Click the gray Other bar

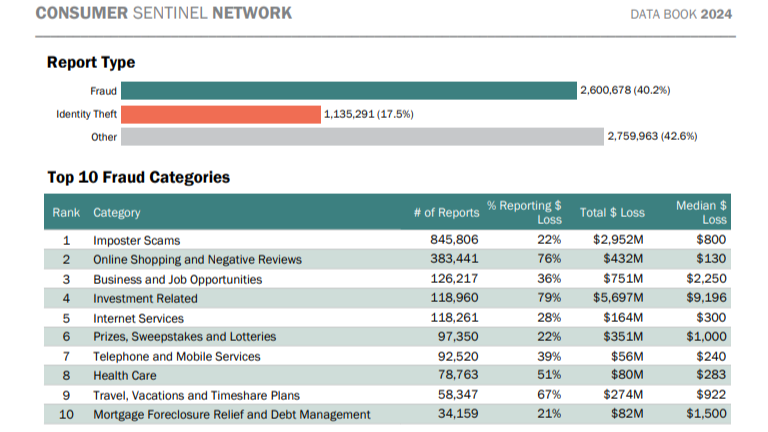click(362, 137)
